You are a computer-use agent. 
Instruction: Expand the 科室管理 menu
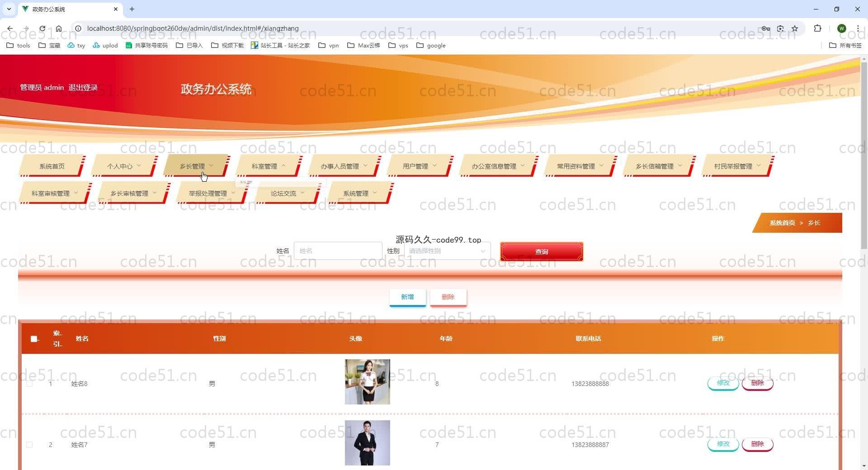pos(269,166)
